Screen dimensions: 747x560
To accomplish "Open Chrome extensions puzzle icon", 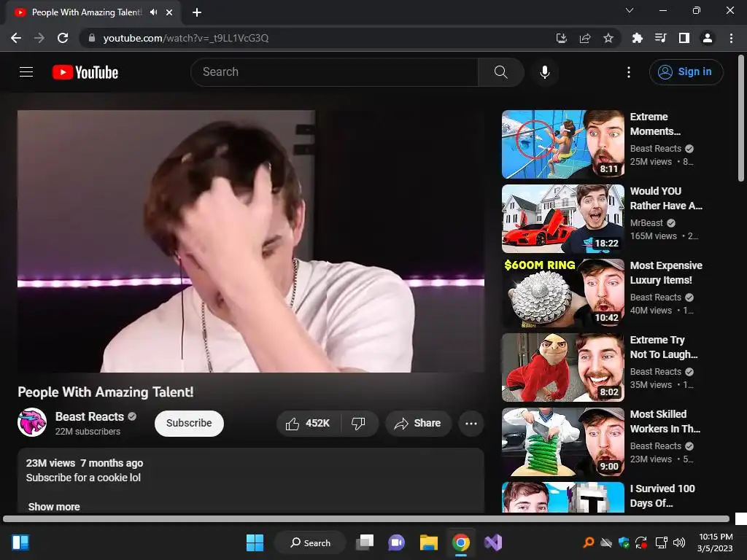I will point(637,38).
